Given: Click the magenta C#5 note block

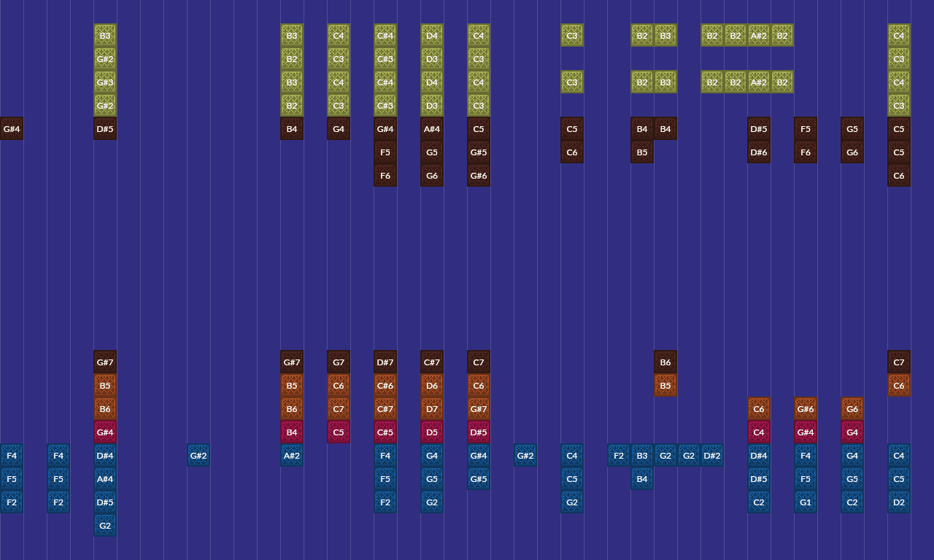Looking at the screenshot, I should click(x=385, y=432).
